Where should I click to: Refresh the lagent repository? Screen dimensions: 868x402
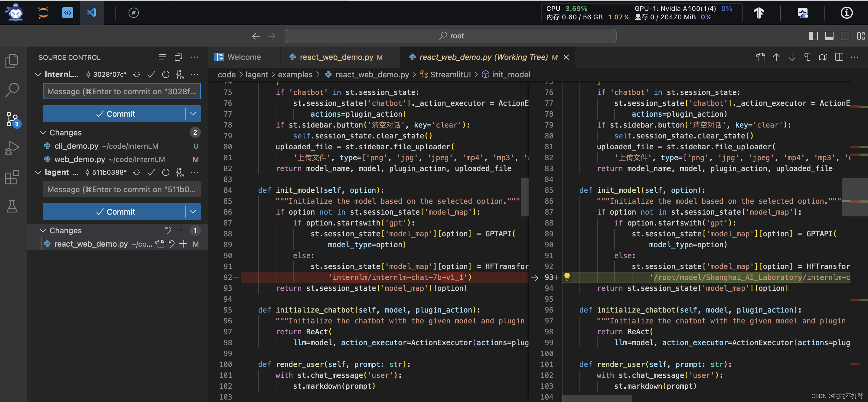pos(165,172)
